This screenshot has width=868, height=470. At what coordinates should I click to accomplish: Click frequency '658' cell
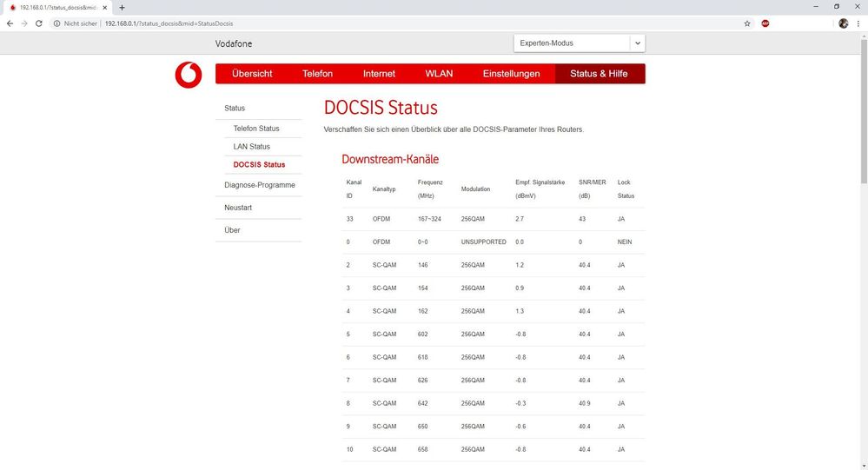[x=423, y=449]
